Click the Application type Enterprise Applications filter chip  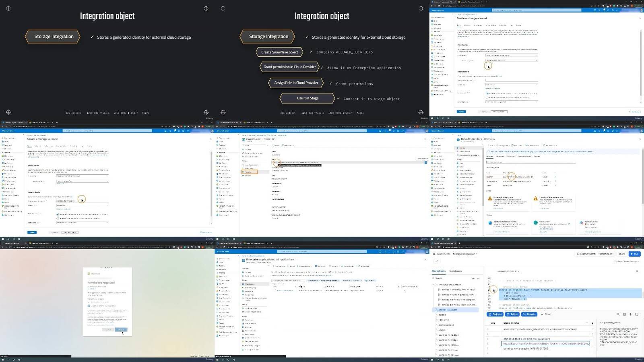click(x=323, y=280)
